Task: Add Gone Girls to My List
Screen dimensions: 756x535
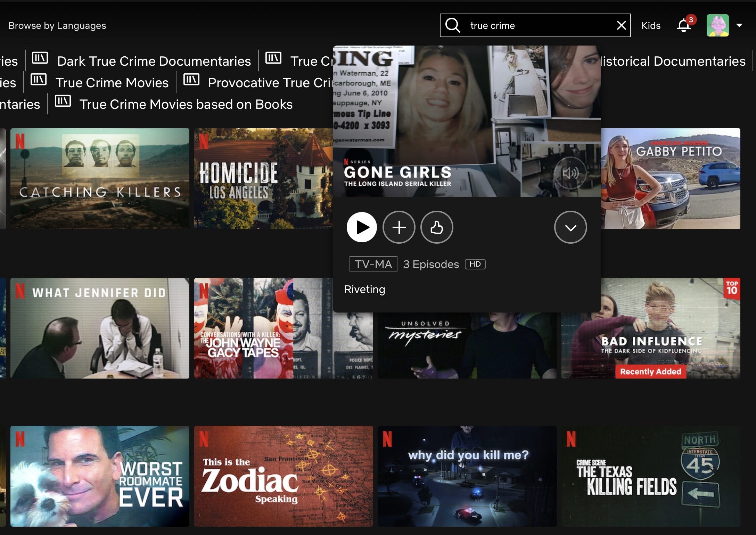Action: (x=399, y=227)
